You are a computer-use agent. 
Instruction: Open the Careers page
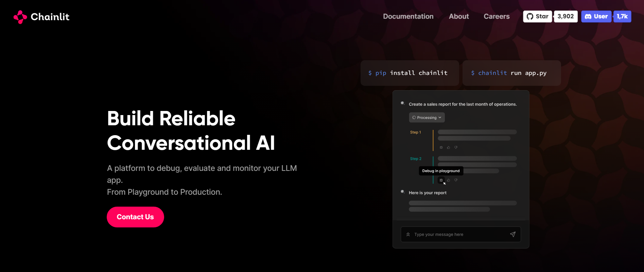pos(497,16)
